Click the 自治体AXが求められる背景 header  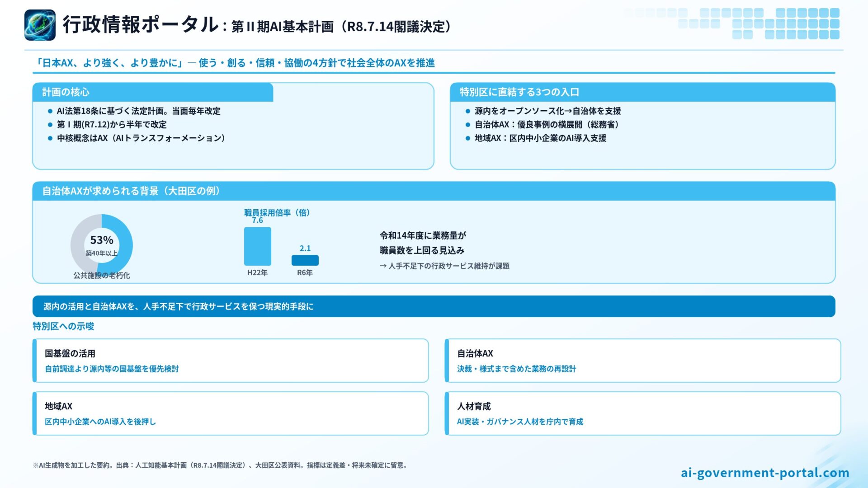point(434,191)
